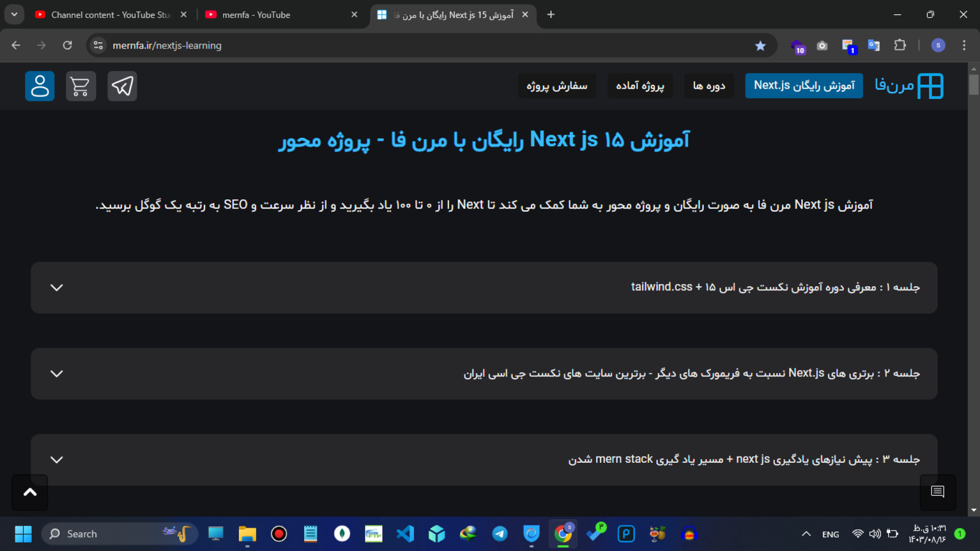
Task: Reload the page with refresh icon
Action: tap(67, 45)
